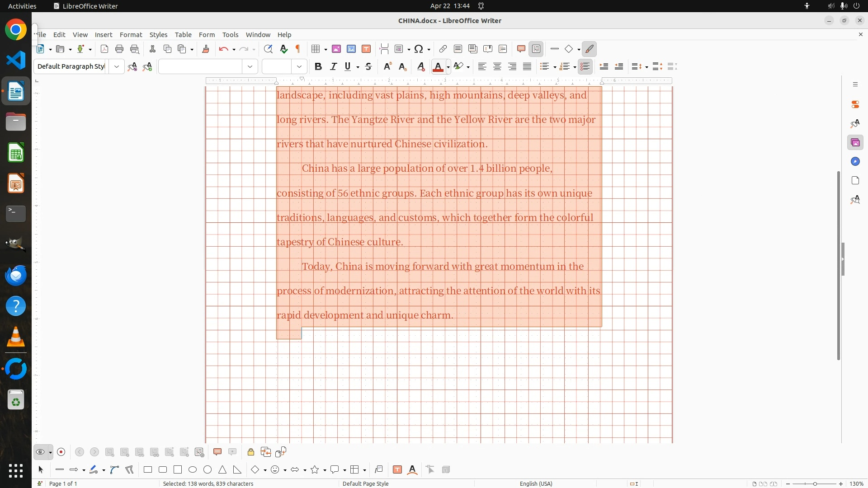Viewport: 868px width, 488px height.
Task: Click the Clone Formatting paintbrush icon
Action: click(206, 49)
